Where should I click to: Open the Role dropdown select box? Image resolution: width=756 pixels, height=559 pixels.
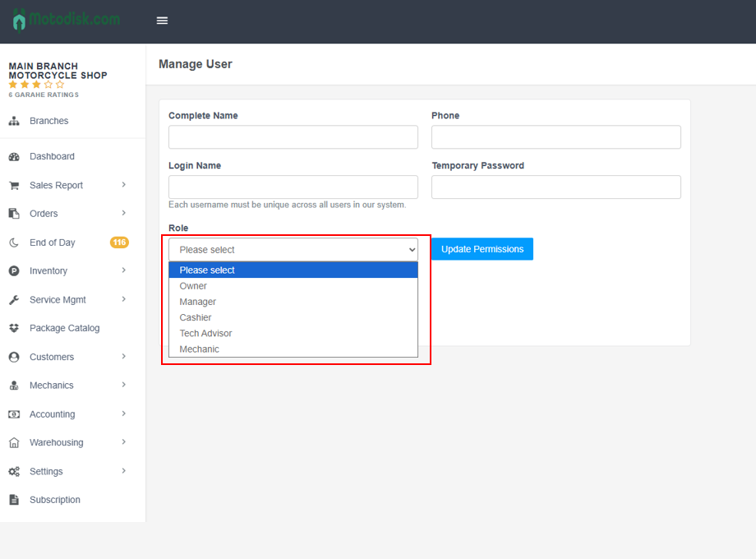click(293, 250)
